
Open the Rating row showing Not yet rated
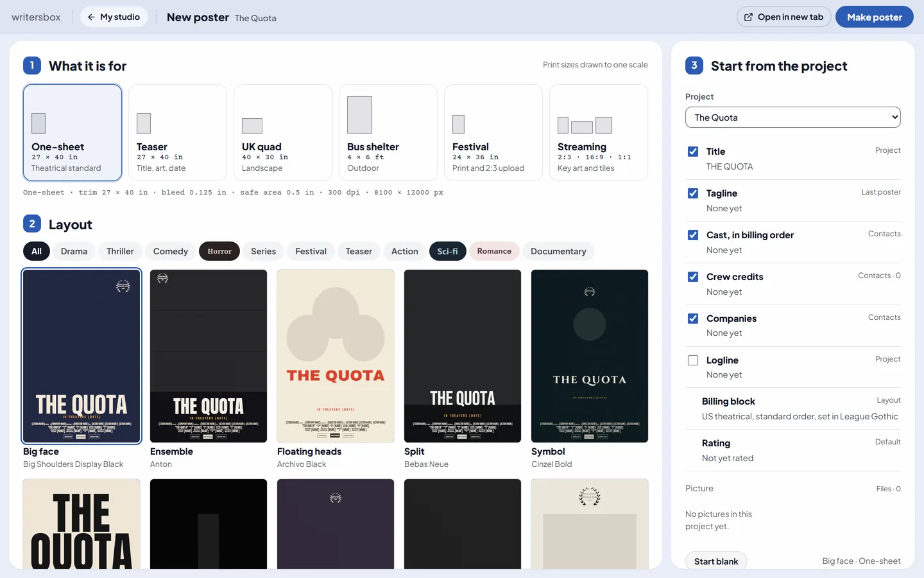point(793,451)
